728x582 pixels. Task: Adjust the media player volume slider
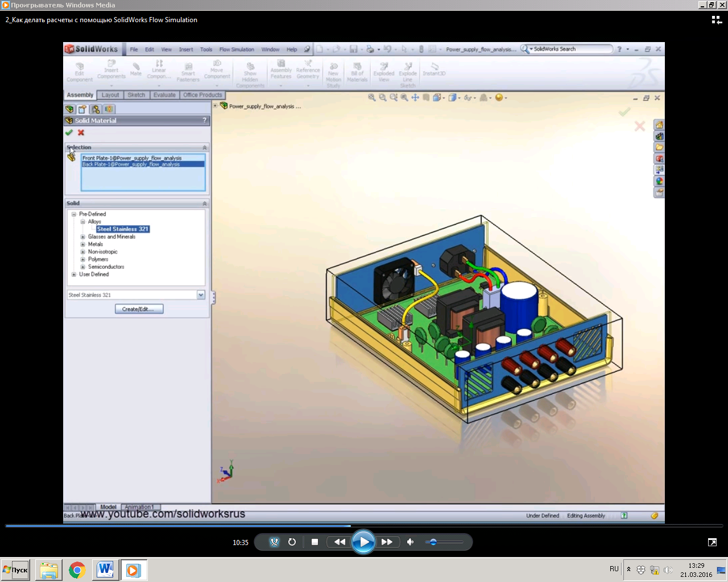(444, 542)
